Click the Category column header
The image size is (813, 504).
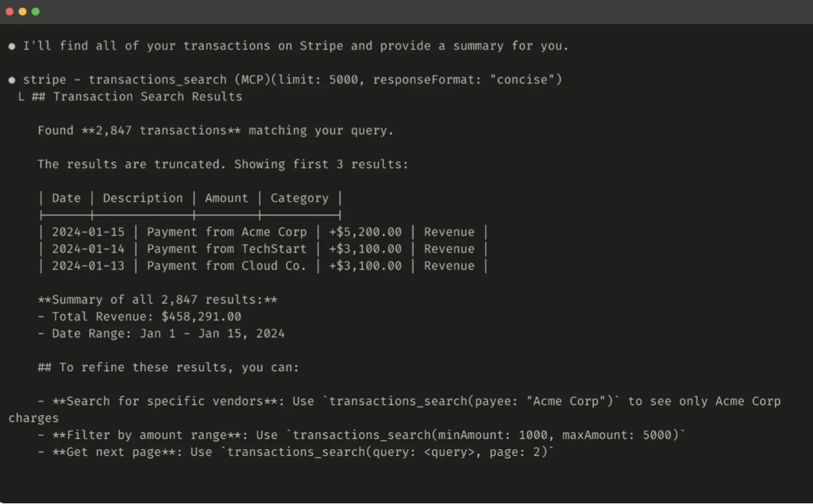point(299,198)
